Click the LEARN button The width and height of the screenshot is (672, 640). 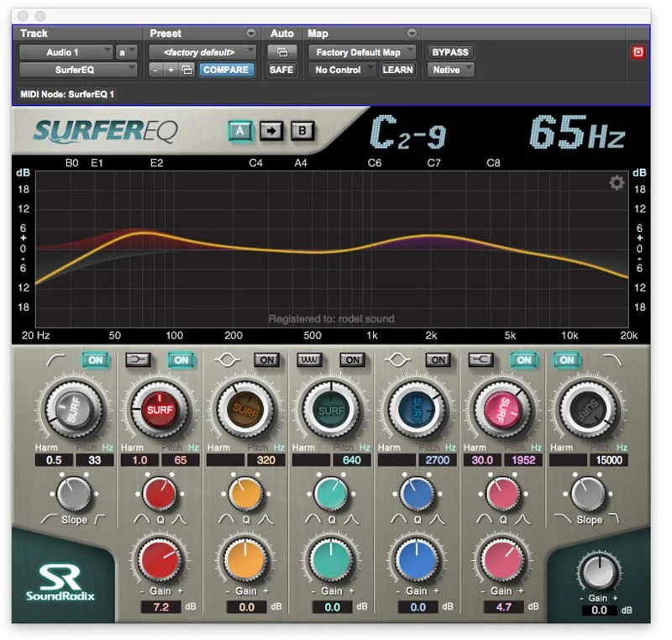[397, 70]
